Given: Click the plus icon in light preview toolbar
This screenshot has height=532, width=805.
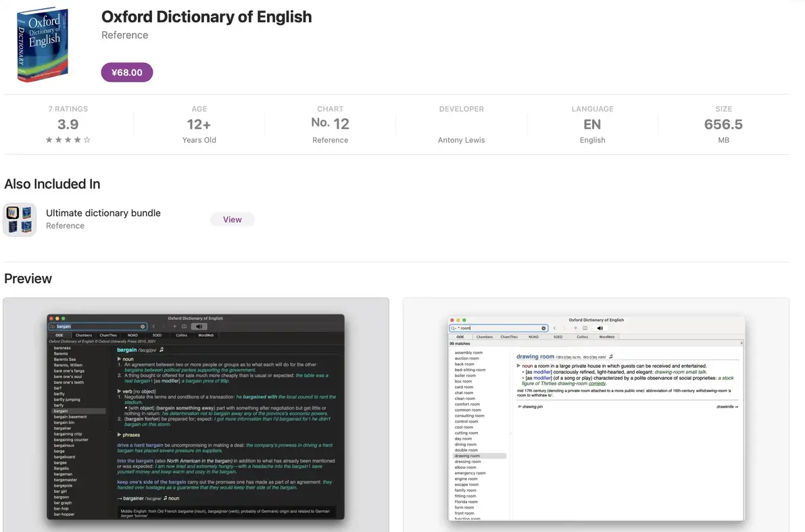Looking at the screenshot, I should [575, 328].
